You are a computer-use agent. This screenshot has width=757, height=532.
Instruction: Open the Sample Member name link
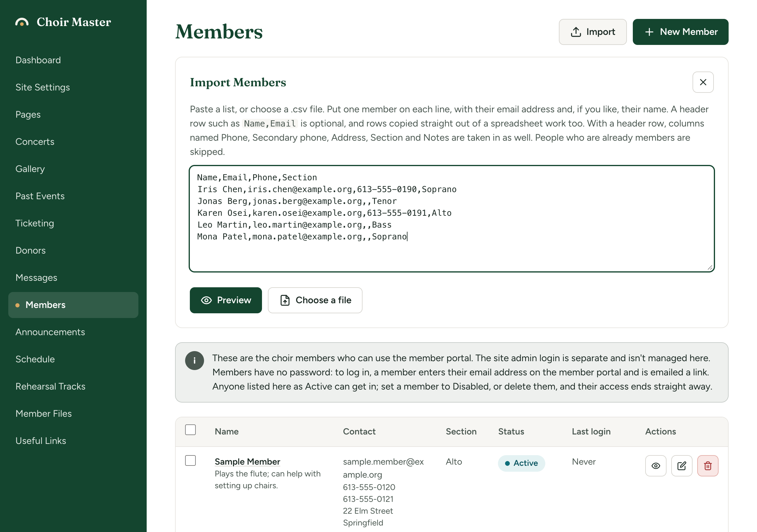247,461
